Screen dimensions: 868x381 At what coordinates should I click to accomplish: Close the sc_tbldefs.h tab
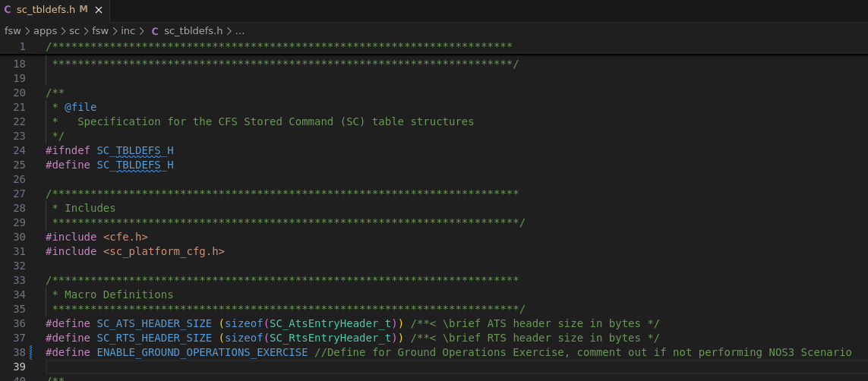pyautogui.click(x=99, y=10)
